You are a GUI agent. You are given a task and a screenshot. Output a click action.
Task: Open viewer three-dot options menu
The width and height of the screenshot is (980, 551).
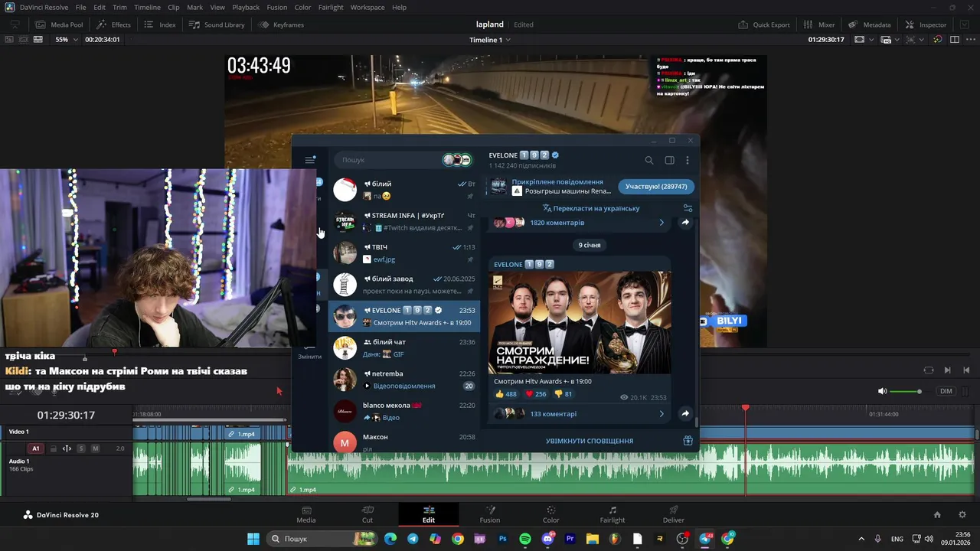pos(971,39)
